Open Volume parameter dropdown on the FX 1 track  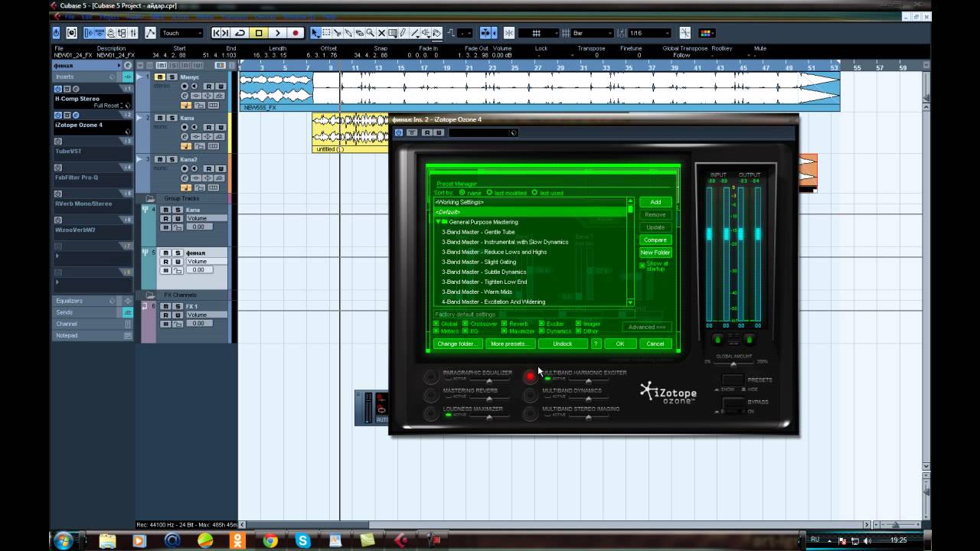(x=207, y=315)
